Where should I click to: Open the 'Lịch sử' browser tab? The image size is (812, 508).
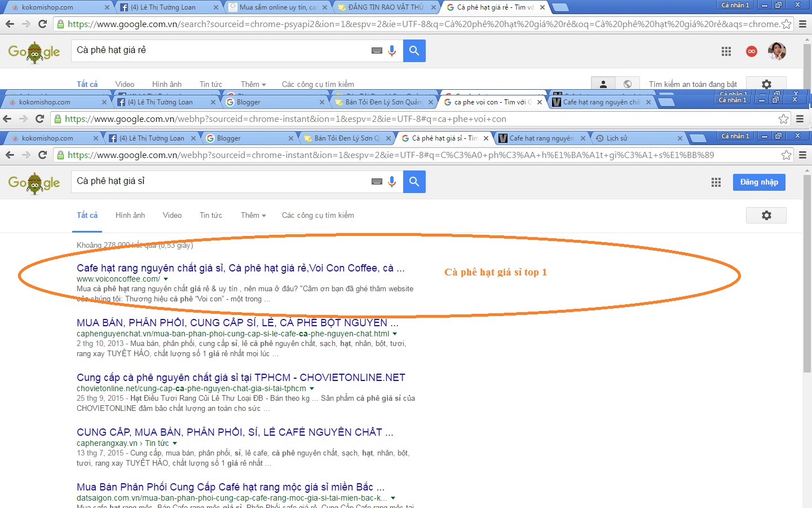639,138
